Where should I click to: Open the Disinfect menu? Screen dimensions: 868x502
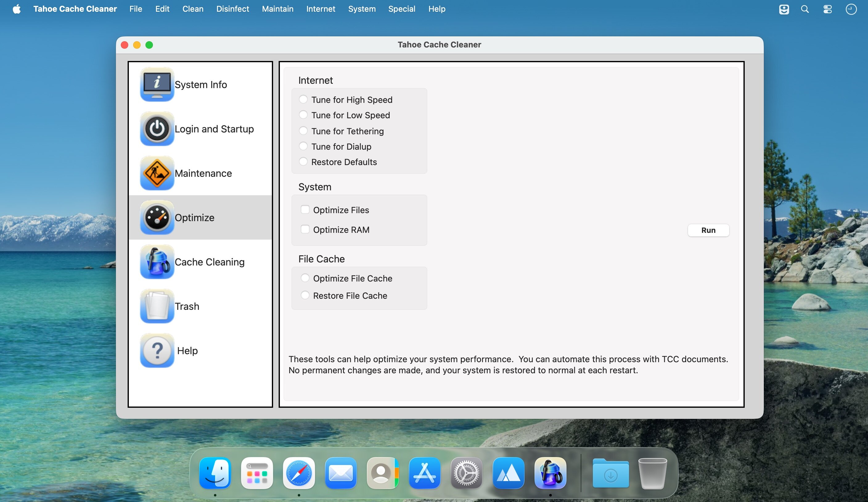coord(232,9)
